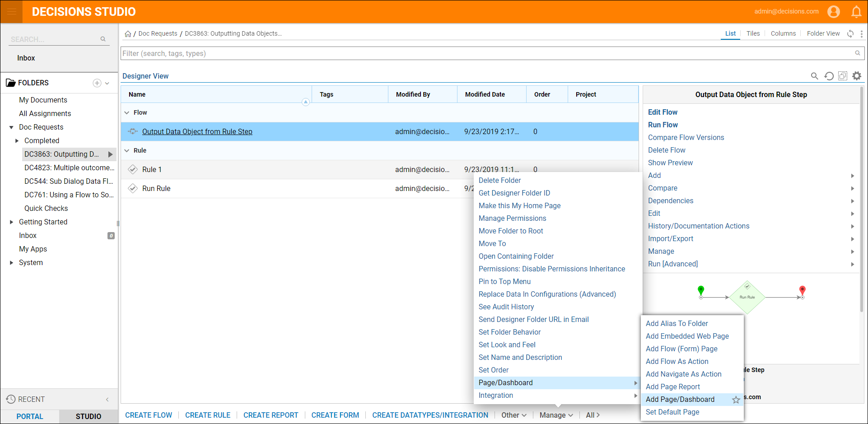
Task: Click CREATE DATATYPES/INTEGRATION button
Action: click(430, 415)
